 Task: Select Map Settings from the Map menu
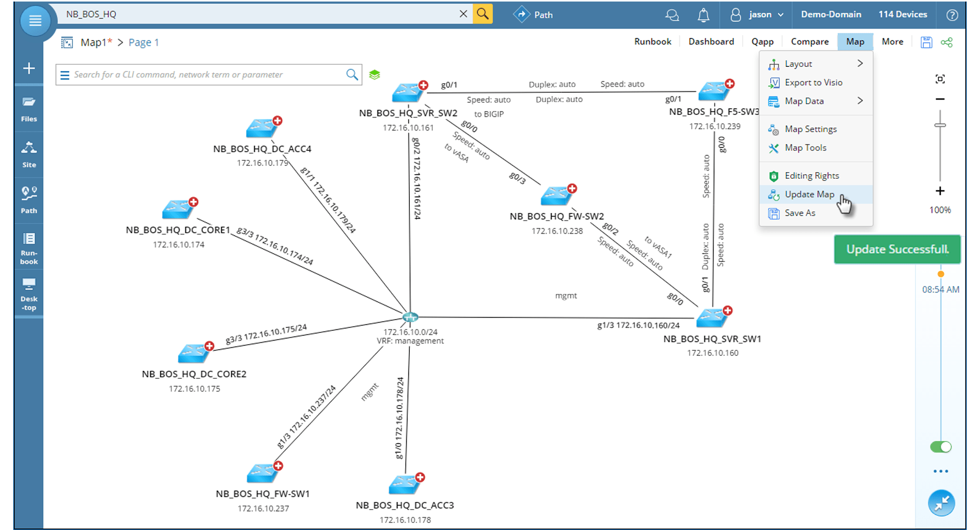point(811,129)
